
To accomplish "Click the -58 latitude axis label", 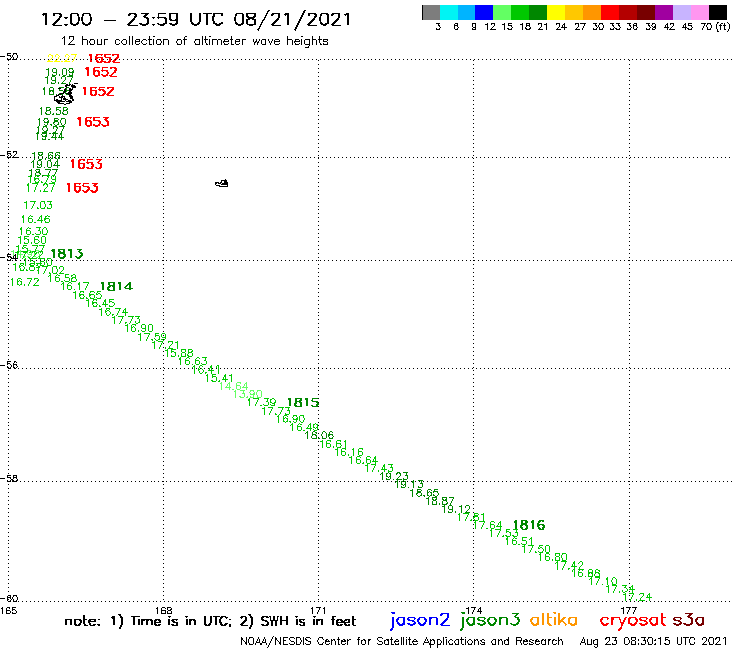I will point(10,478).
